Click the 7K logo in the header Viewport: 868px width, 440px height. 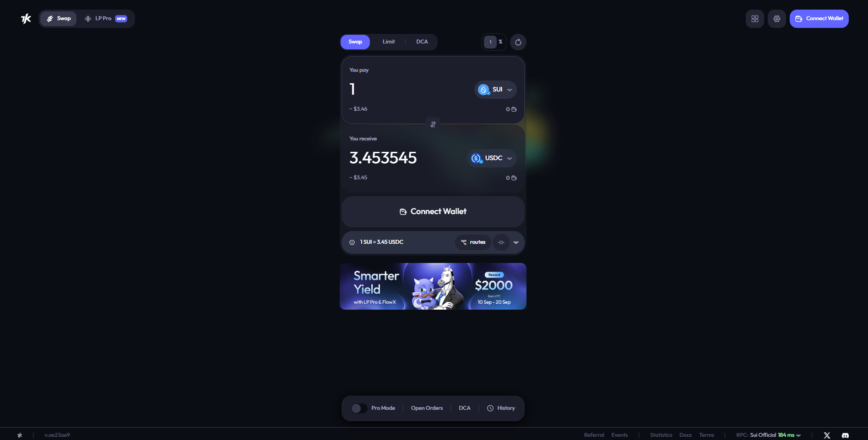point(26,19)
